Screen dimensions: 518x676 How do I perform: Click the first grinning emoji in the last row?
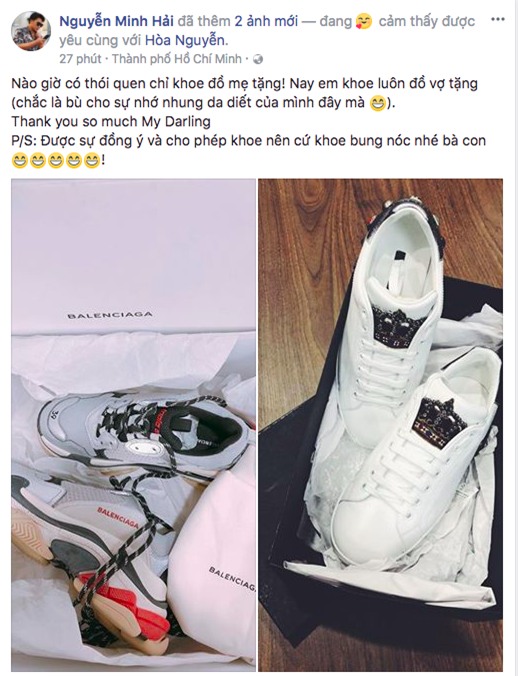[x=19, y=161]
